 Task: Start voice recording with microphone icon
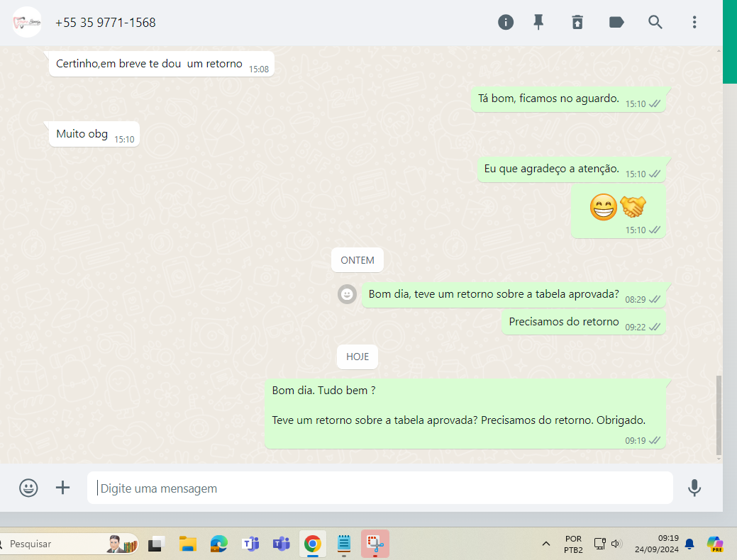click(x=694, y=488)
